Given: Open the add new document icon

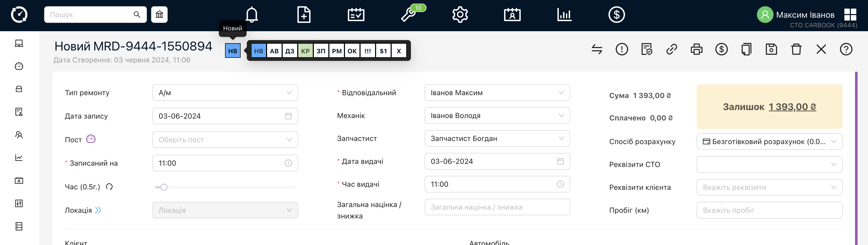Looking at the screenshot, I should 304,15.
